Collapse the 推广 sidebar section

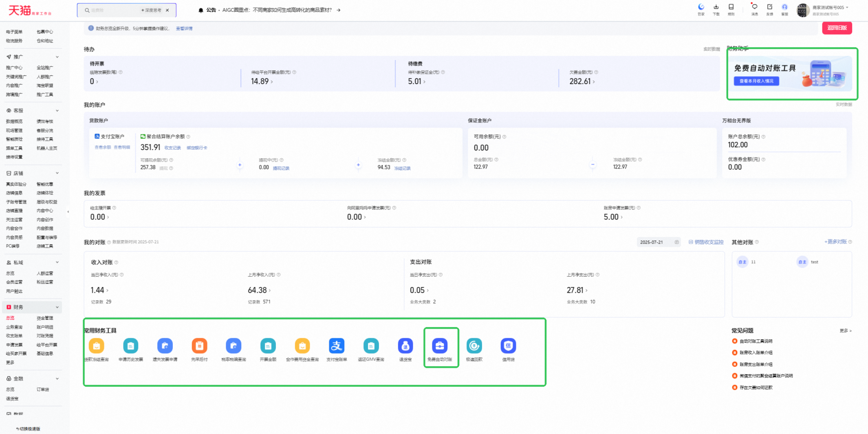pos(57,57)
